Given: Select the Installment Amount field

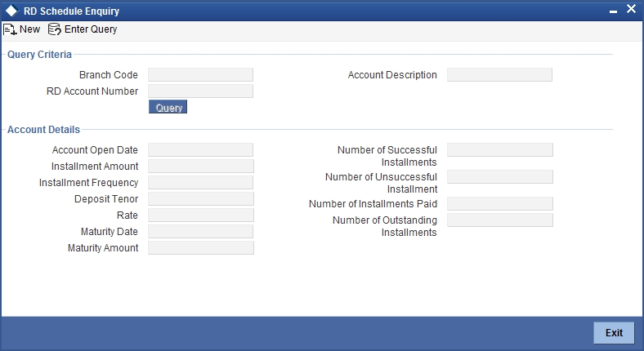Looking at the screenshot, I should coord(201,166).
